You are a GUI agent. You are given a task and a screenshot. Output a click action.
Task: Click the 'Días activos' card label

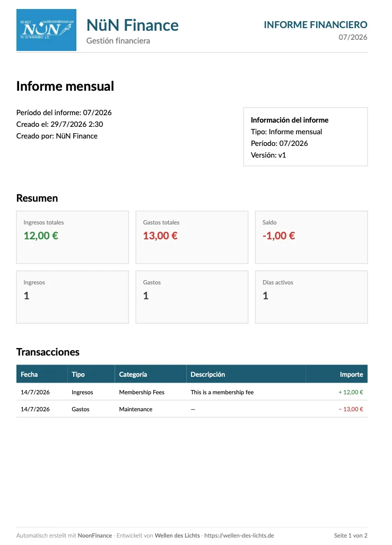(278, 282)
